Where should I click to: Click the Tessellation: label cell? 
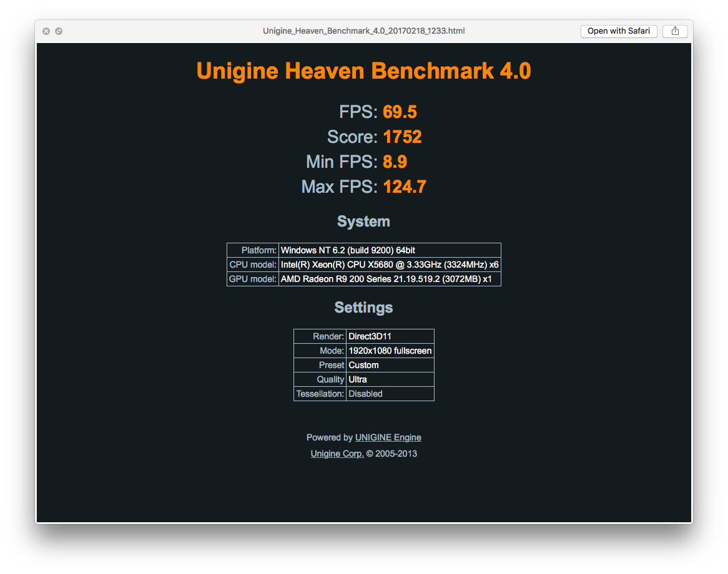(x=320, y=394)
